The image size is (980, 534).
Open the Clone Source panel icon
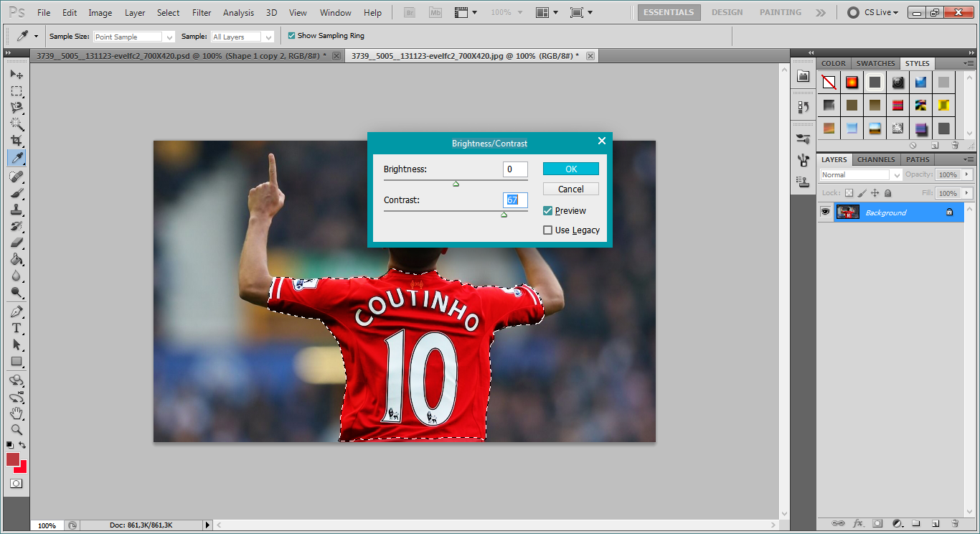803,182
